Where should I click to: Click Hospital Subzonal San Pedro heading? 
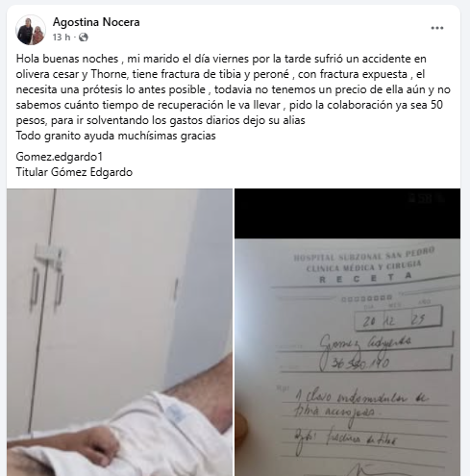click(x=364, y=255)
